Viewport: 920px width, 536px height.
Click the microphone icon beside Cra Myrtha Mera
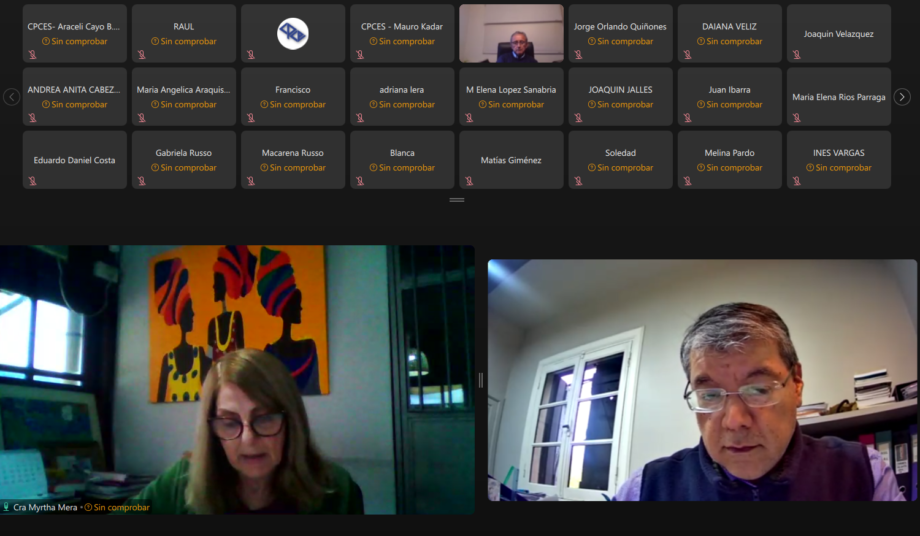pos(6,507)
